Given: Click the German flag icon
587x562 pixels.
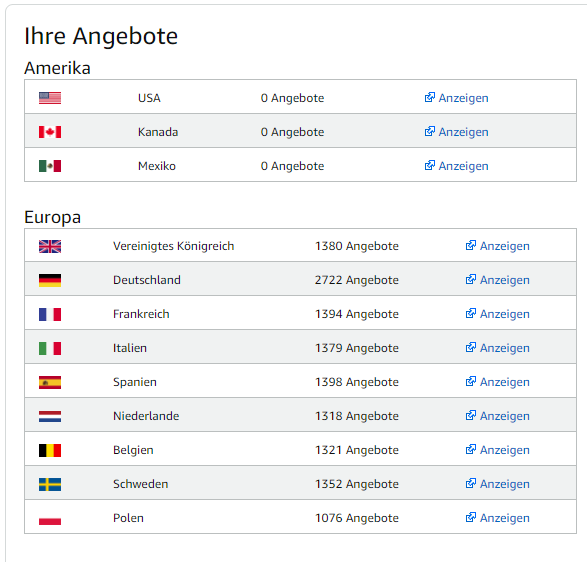Looking at the screenshot, I should coord(50,280).
